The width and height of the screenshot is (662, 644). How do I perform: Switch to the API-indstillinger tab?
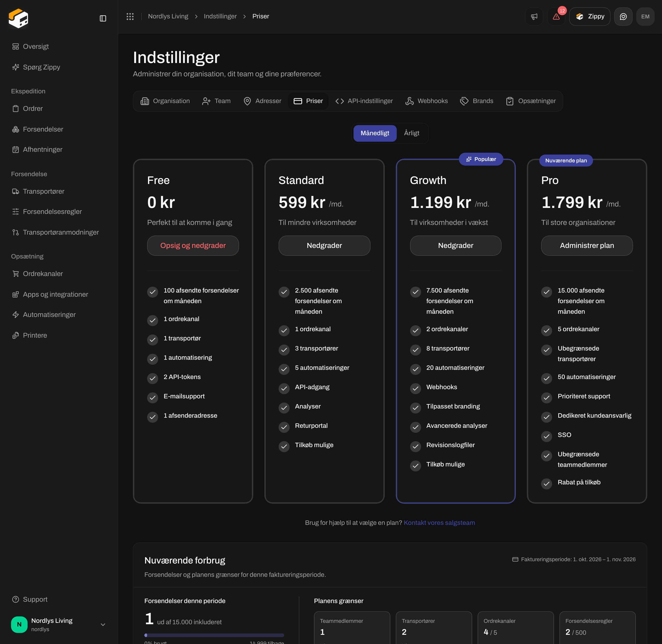pyautogui.click(x=364, y=101)
